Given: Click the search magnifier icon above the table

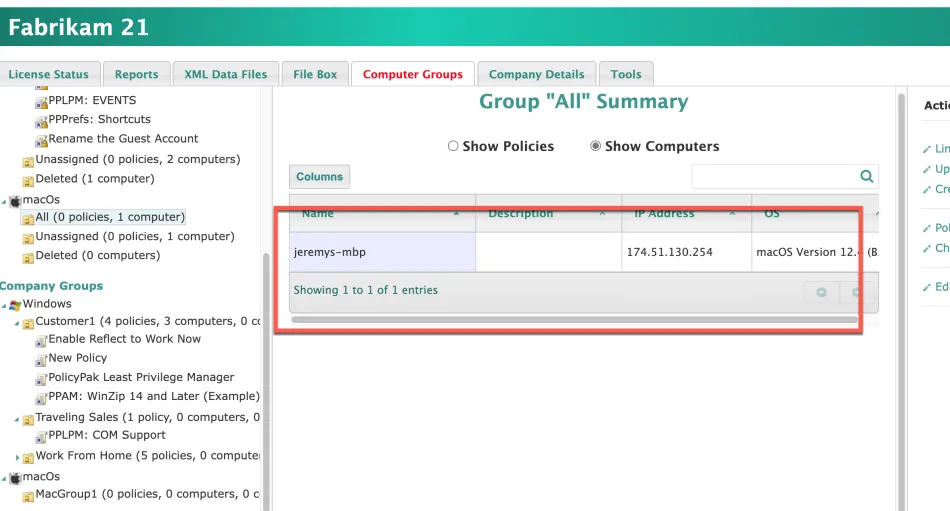Looking at the screenshot, I should pyautogui.click(x=866, y=177).
